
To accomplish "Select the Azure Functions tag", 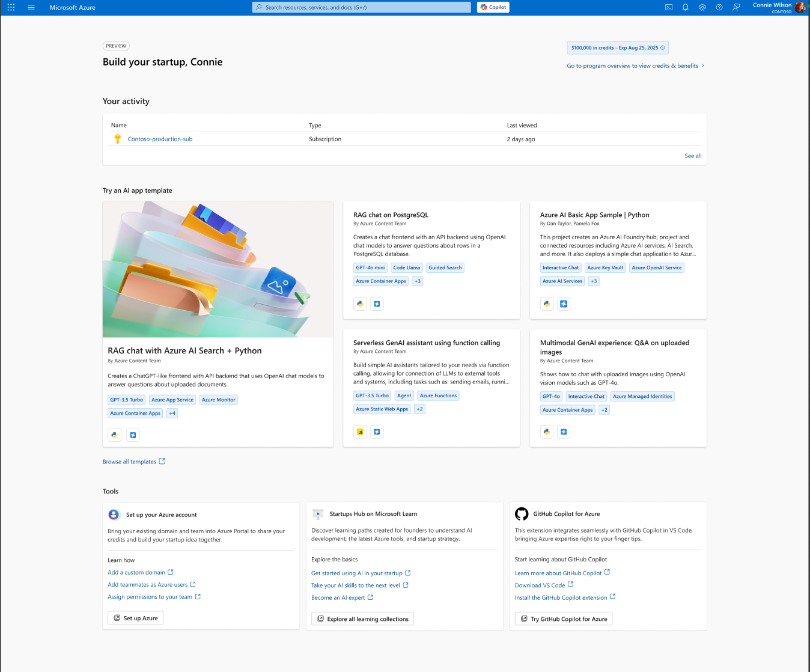I will pos(438,396).
